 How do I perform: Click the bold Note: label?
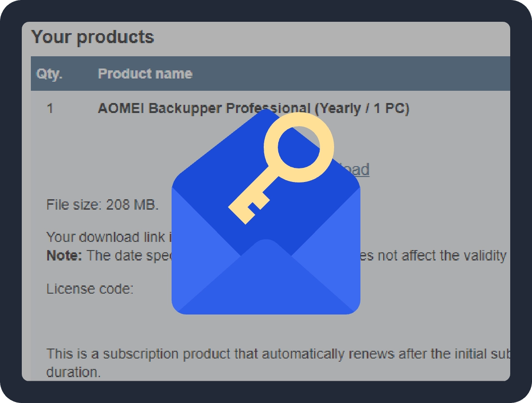tap(64, 256)
